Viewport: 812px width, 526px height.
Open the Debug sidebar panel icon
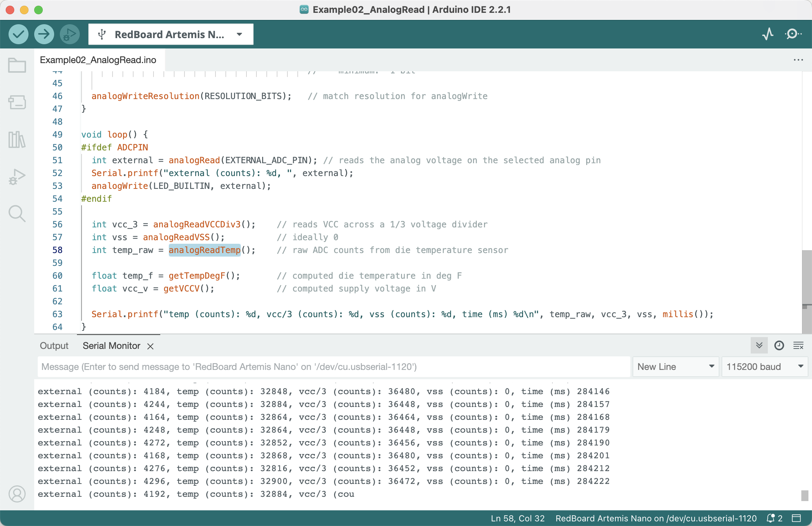point(17,176)
